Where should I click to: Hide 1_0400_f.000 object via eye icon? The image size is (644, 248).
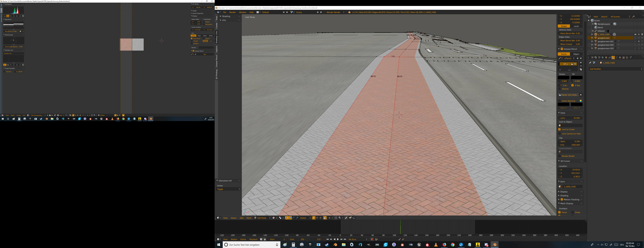pyautogui.click(x=635, y=34)
